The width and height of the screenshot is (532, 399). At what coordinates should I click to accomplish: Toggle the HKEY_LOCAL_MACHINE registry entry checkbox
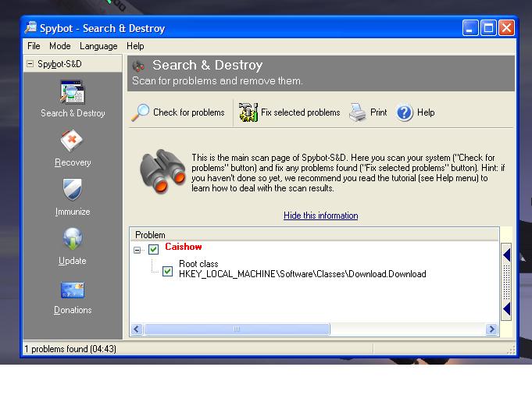[x=168, y=273]
